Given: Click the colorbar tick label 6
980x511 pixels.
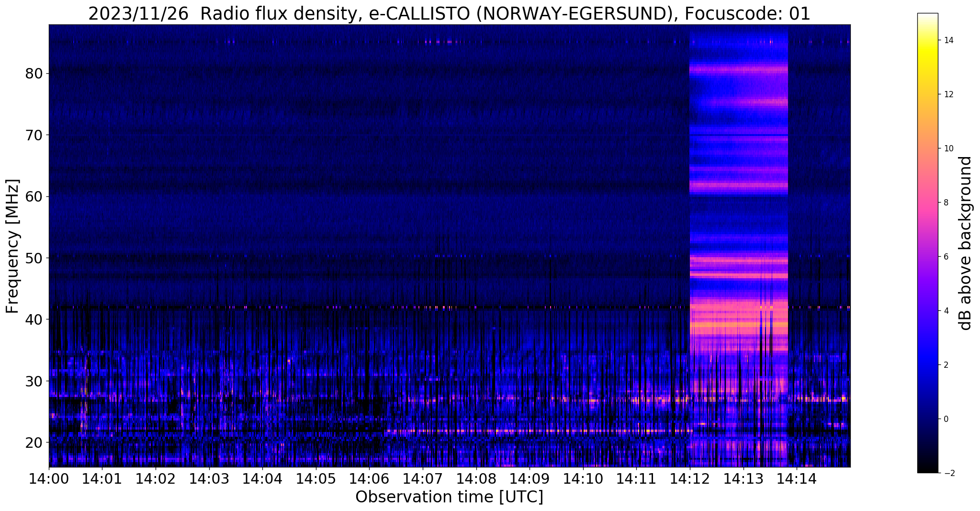Looking at the screenshot, I should 946,257.
